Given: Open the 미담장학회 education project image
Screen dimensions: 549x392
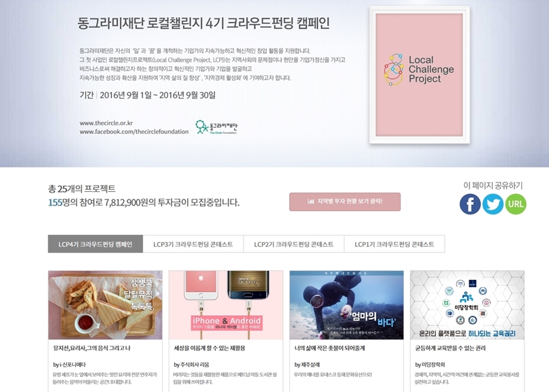Looking at the screenshot, I should [467, 305].
